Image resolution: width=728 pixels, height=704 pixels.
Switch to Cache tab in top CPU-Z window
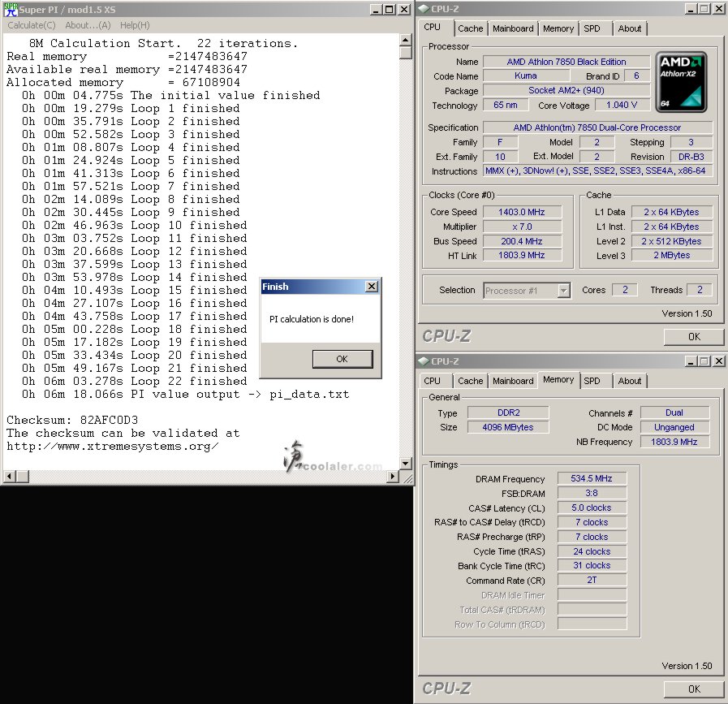point(471,28)
